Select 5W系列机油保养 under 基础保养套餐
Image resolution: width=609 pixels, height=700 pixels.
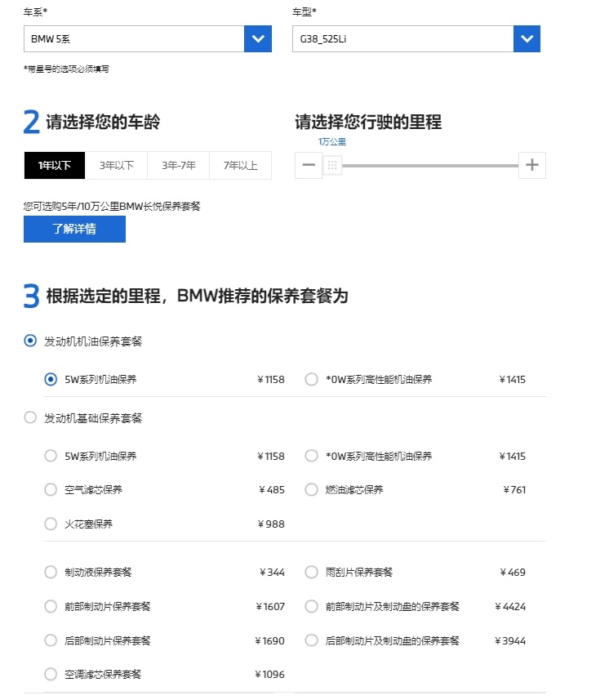pyautogui.click(x=51, y=456)
